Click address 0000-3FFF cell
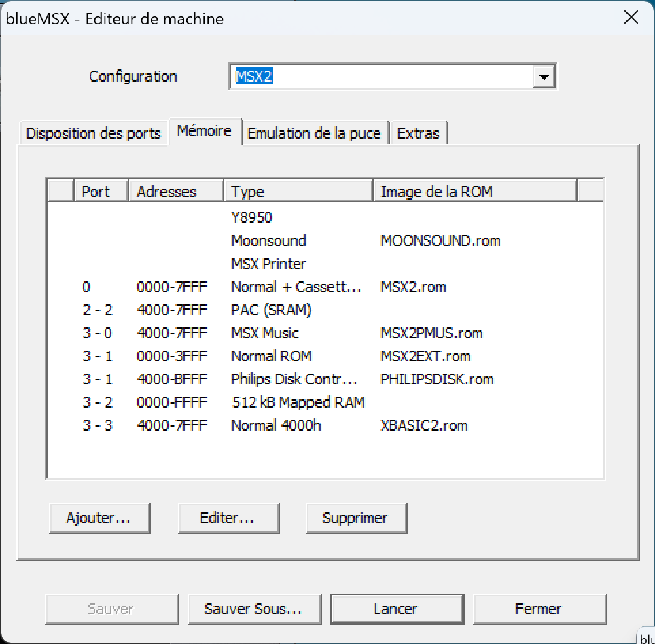Screen dimensions: 655x644 pos(172,356)
